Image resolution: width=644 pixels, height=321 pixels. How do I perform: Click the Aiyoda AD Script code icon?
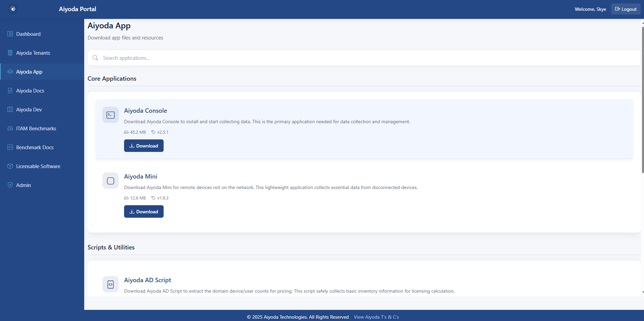[110, 284]
